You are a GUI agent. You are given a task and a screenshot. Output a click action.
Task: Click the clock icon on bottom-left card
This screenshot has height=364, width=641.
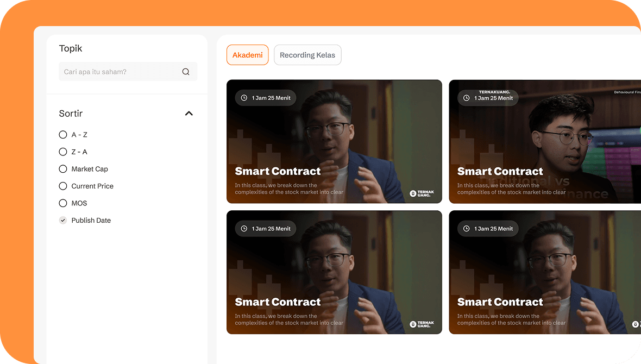[x=244, y=229]
